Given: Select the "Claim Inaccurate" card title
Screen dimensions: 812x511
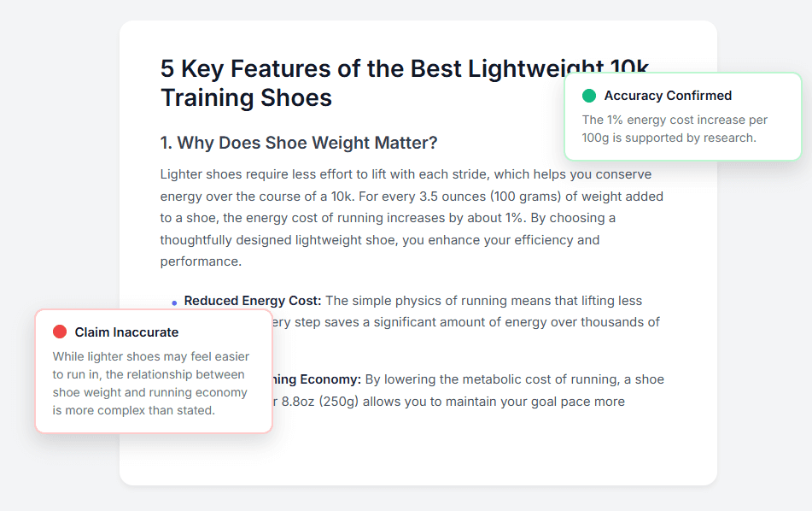Looking at the screenshot, I should (x=126, y=332).
